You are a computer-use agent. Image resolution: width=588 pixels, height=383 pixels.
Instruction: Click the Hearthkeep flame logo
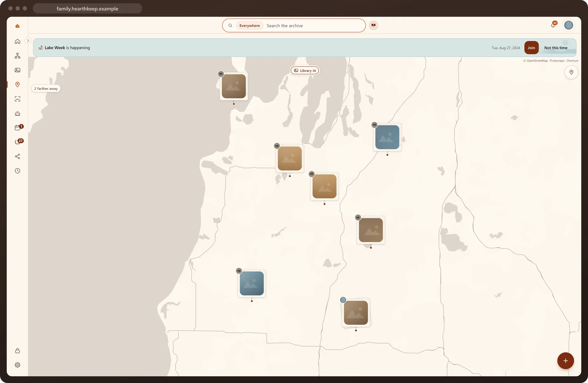coord(17,26)
